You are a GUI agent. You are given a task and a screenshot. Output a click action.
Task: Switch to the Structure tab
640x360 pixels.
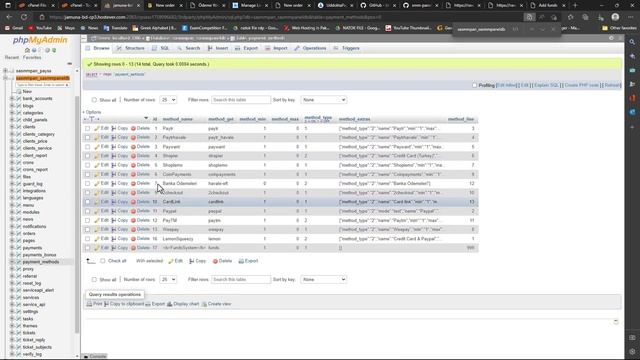131,48
